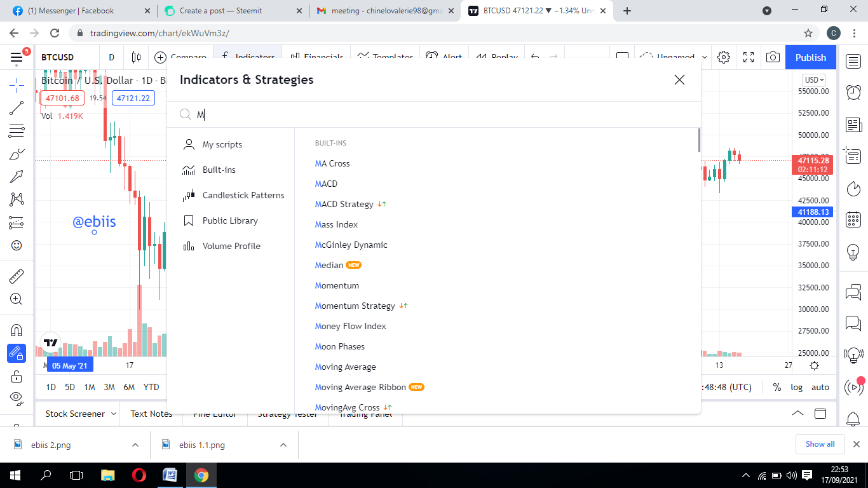Open the emoji icons tool
The image size is (868, 488).
17,245
